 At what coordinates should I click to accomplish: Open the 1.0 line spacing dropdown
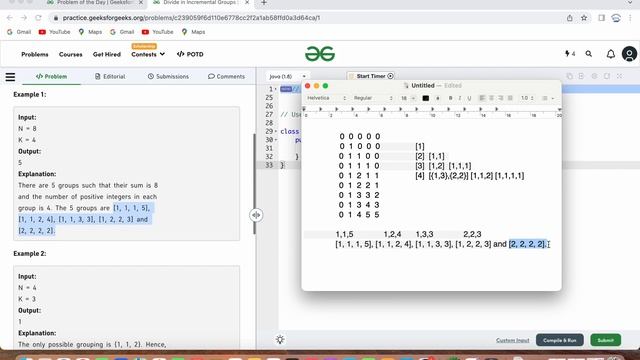pyautogui.click(x=527, y=98)
